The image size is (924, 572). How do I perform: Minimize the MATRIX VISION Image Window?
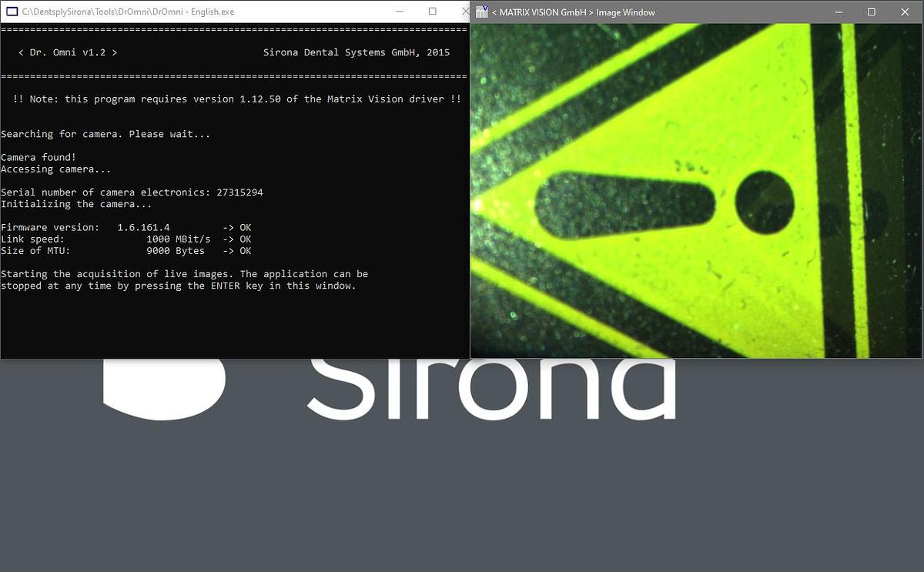click(839, 12)
